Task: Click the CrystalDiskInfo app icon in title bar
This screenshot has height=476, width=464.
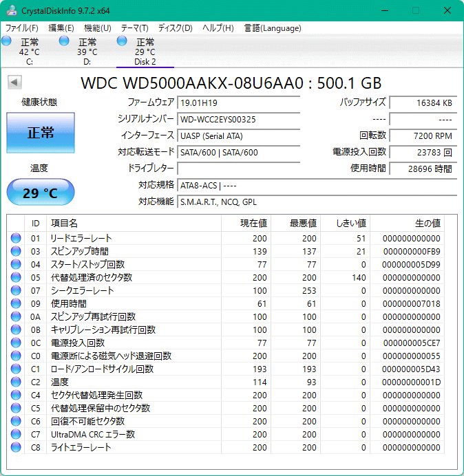Action: pos(11,10)
